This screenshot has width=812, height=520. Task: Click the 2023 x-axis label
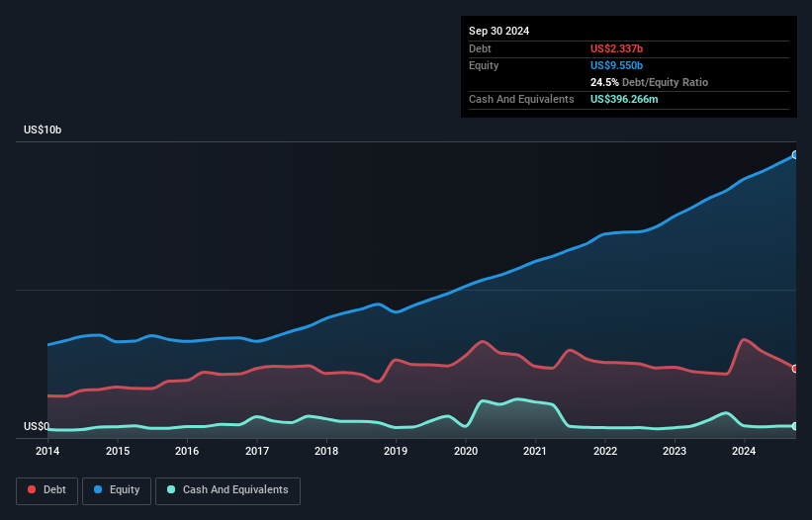coord(675,451)
